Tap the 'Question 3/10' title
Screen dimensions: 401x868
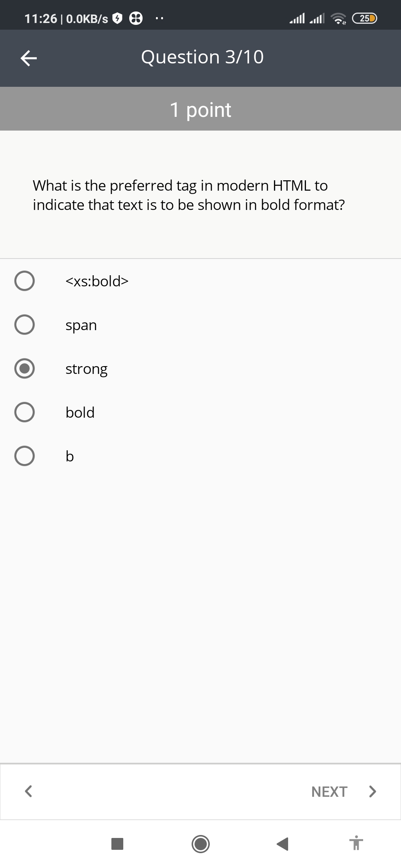(202, 57)
